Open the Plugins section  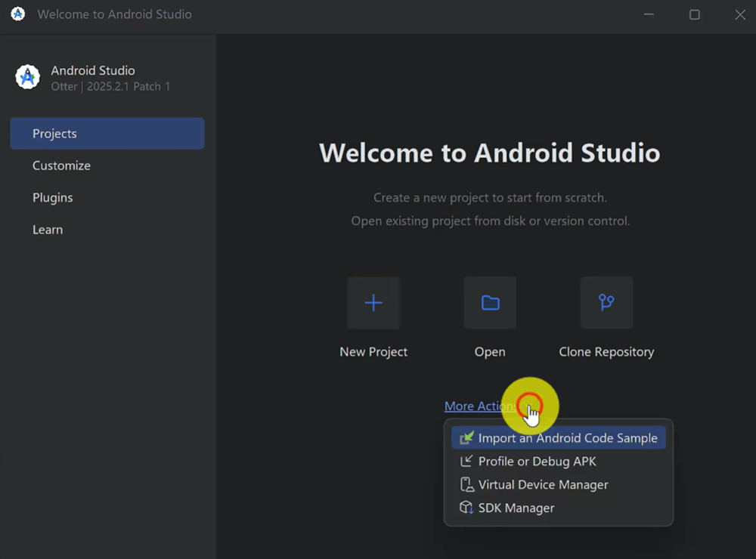[x=53, y=198]
